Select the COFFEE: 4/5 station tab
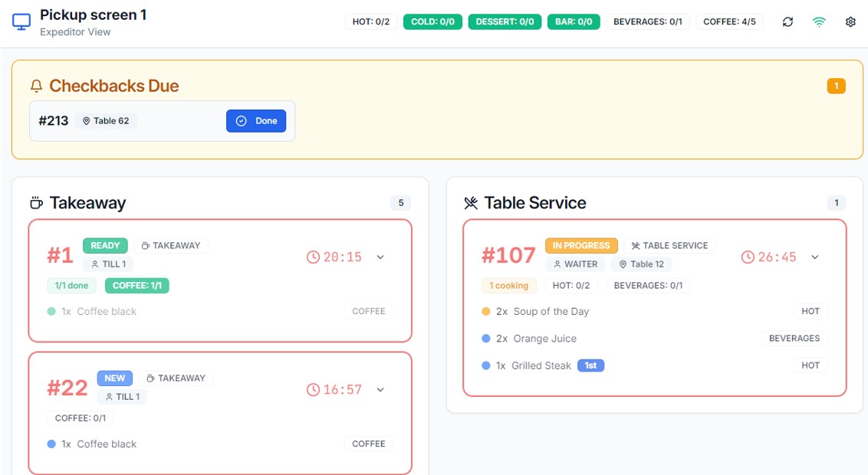The image size is (868, 475). 729,21
